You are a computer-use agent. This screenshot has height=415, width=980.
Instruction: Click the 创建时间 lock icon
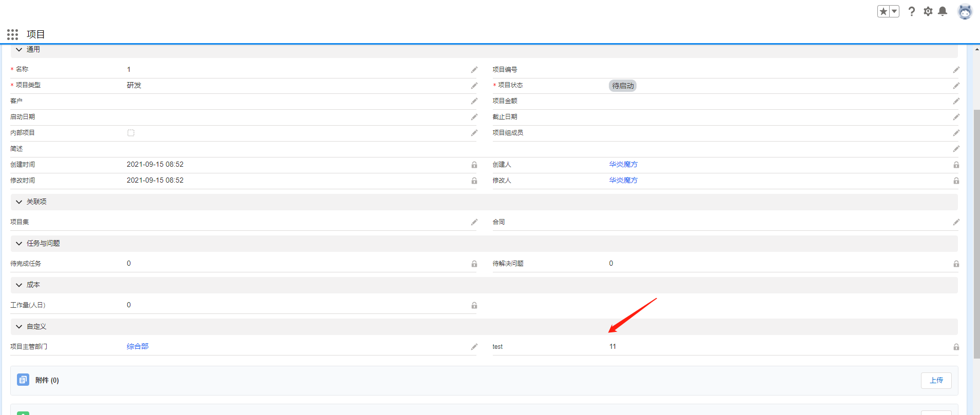474,165
